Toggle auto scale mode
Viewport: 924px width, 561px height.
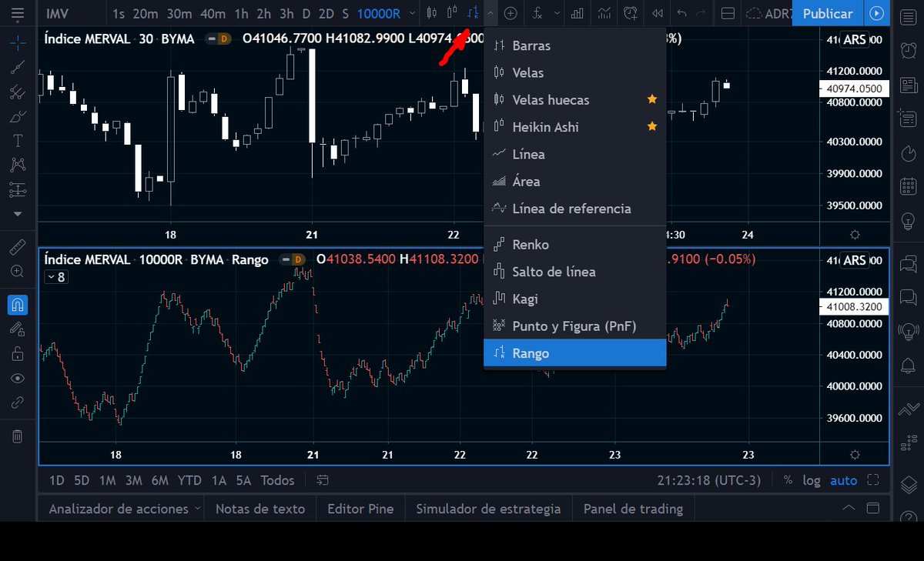[x=843, y=480]
